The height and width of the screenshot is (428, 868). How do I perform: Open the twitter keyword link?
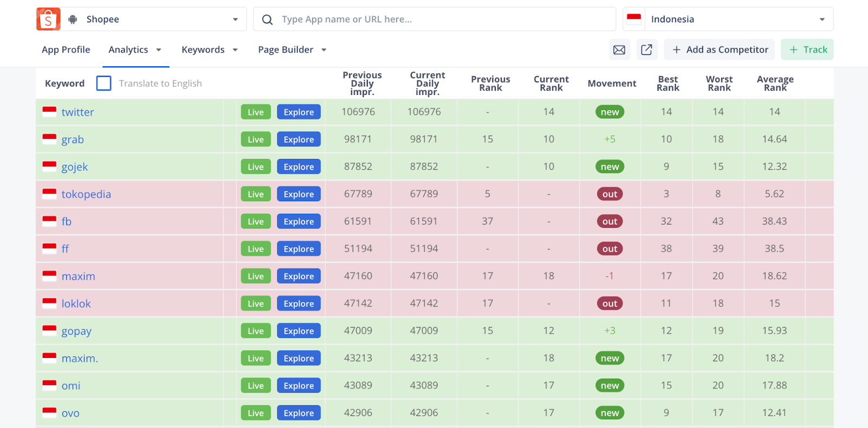coord(78,112)
